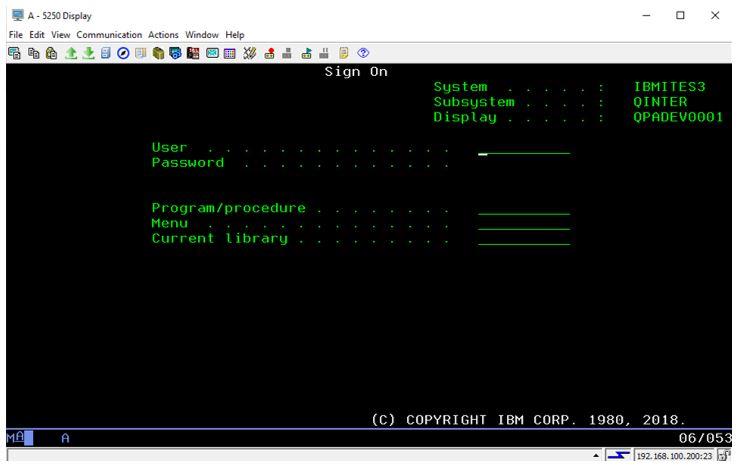Click the blue file cabinet toolbar icon
This screenshot has height=473, width=742.
coord(106,53)
